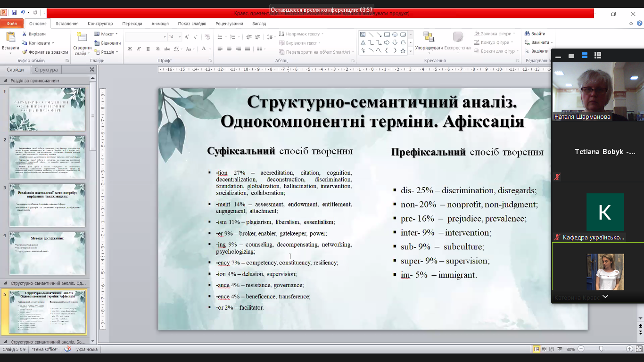This screenshot has height=362, width=644.
Task: Switch to Показ слайдів tab
Action: click(192, 24)
